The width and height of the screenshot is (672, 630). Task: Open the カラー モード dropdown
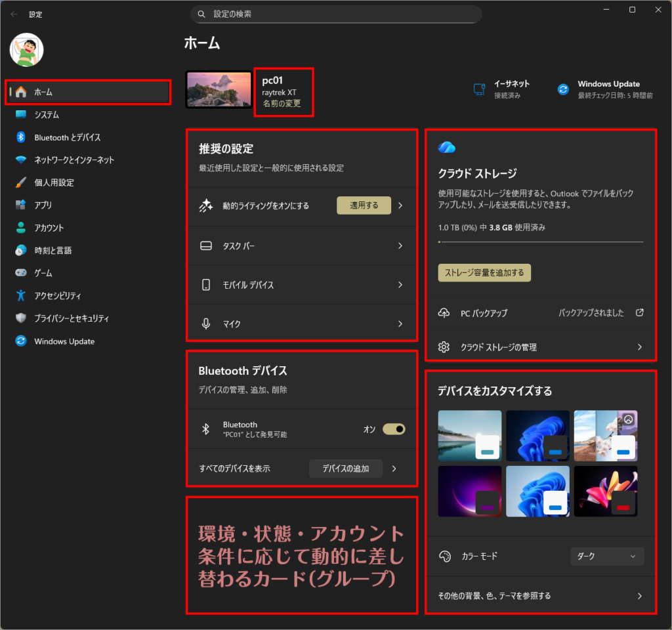click(606, 556)
